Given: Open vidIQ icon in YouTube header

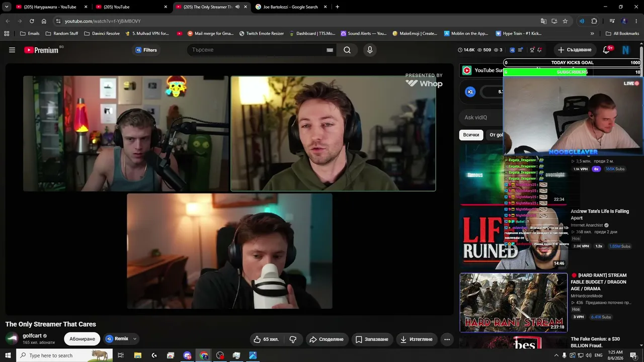Looking at the screenshot, I should [512, 50].
